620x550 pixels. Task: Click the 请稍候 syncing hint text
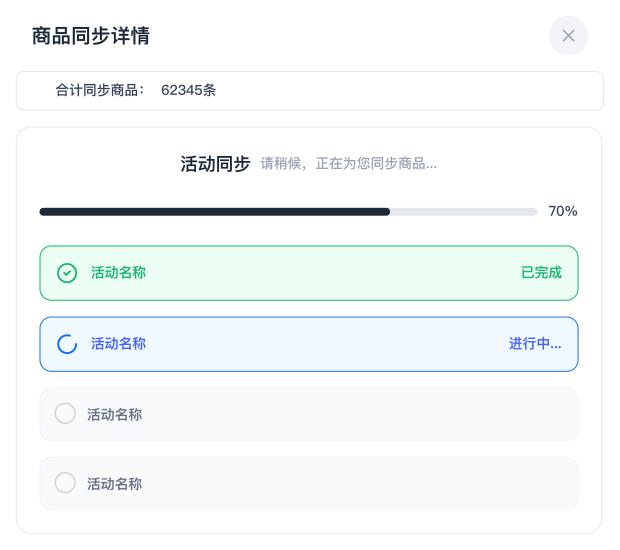coord(348,164)
